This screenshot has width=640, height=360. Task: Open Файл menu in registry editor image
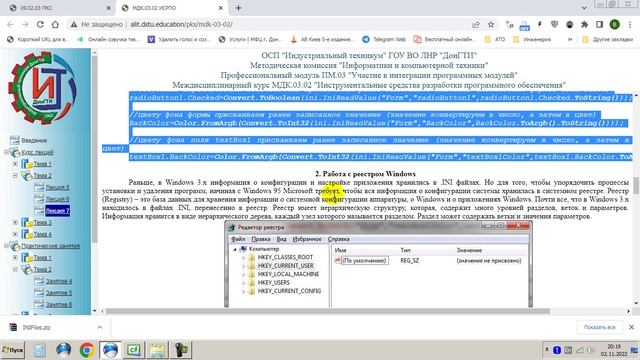pos(238,239)
